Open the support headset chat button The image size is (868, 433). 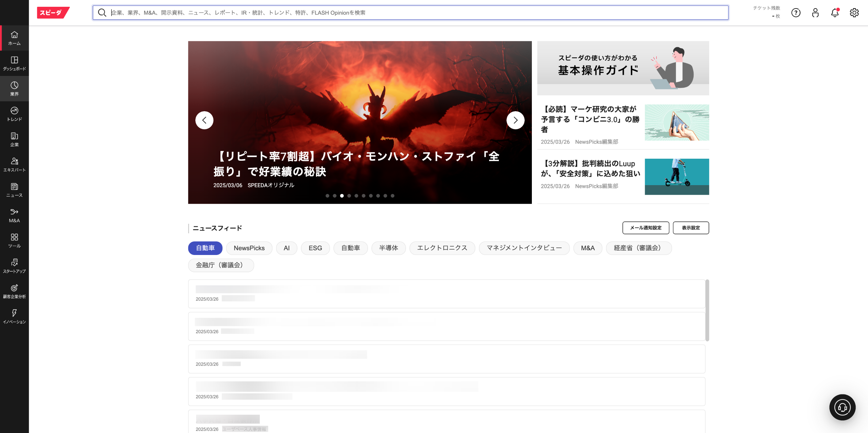[842, 407]
